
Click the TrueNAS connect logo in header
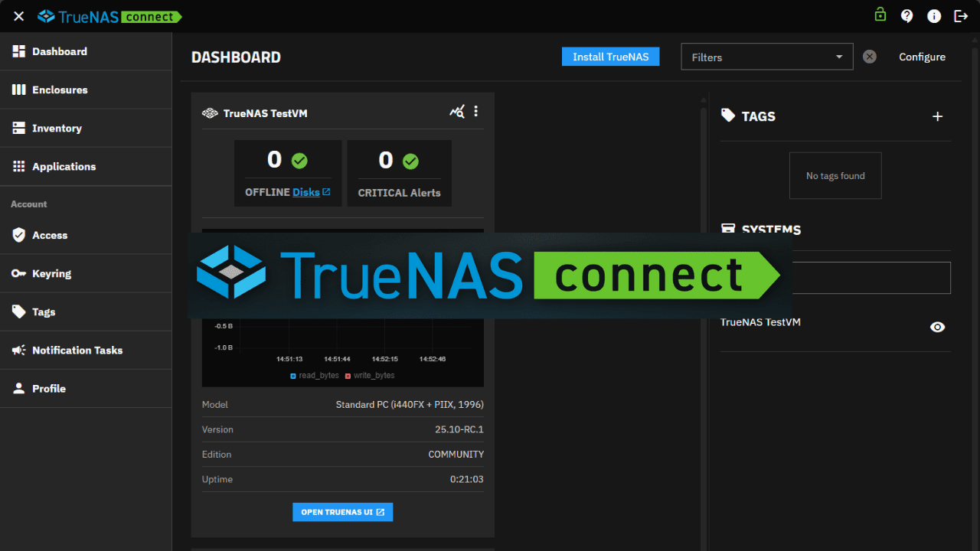pyautogui.click(x=109, y=16)
